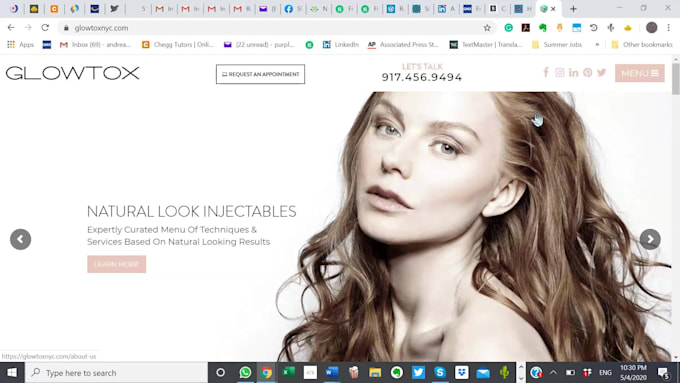Reload the page

coord(45,27)
